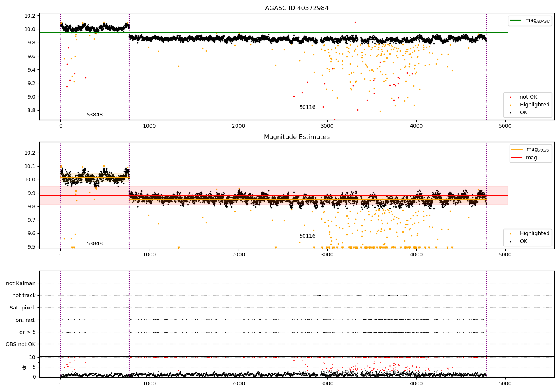Select the 5 tick on the dr axis
The image size is (560, 392).
34,367
